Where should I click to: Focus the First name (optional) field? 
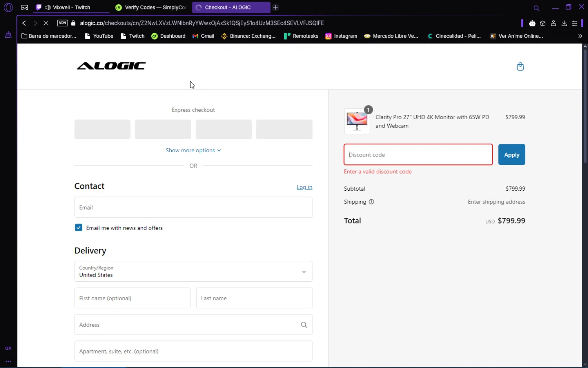[x=132, y=298]
